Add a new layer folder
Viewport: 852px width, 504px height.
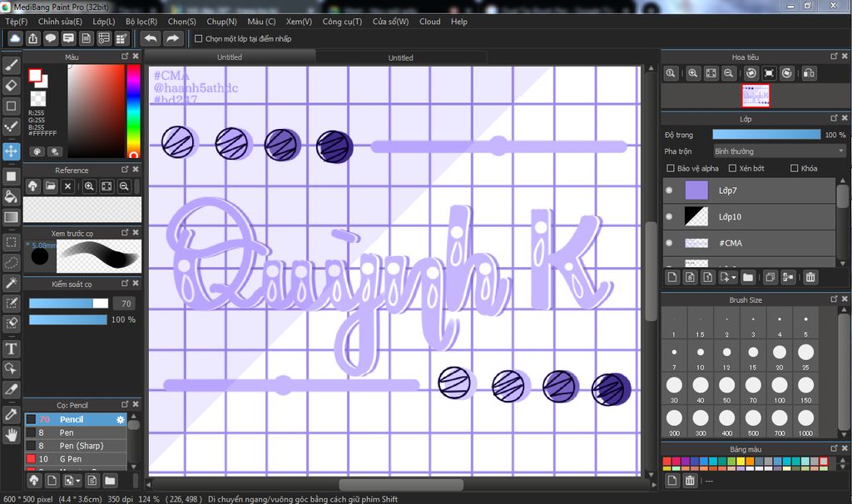pyautogui.click(x=748, y=278)
